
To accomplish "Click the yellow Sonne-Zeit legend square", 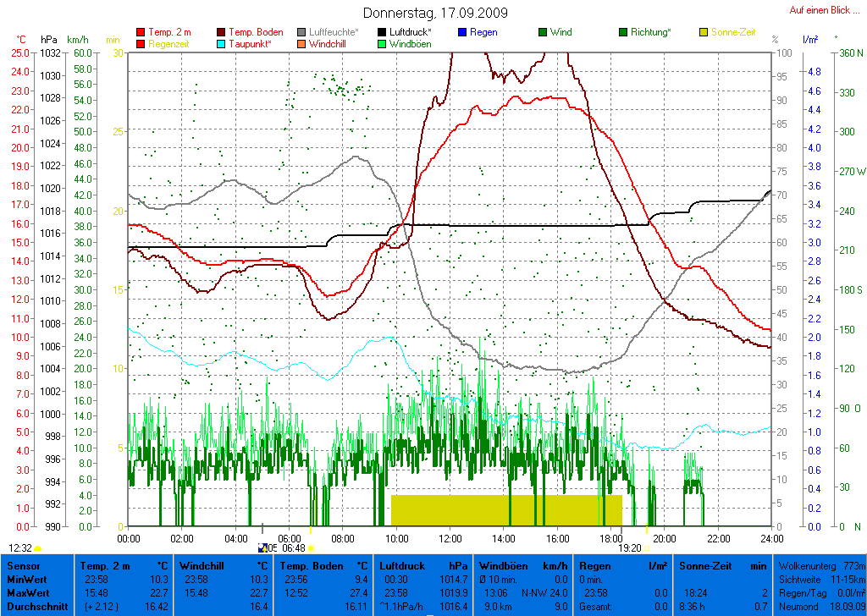I will point(704,32).
